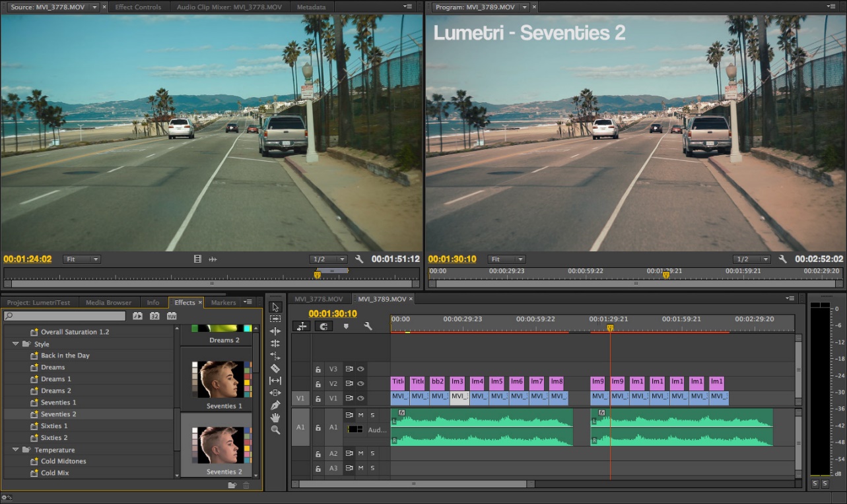Image resolution: width=847 pixels, height=504 pixels.
Task: Open Source monitor settings wrench
Action: coord(359,259)
